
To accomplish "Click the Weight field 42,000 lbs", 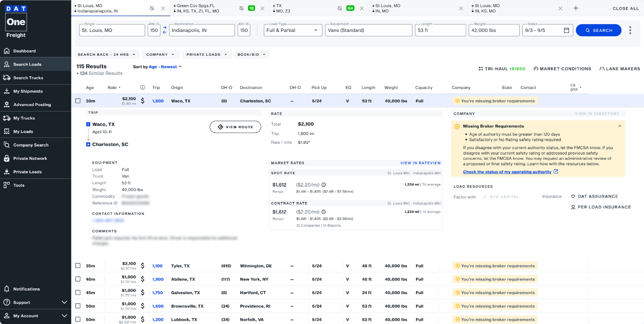I will (x=494, y=30).
